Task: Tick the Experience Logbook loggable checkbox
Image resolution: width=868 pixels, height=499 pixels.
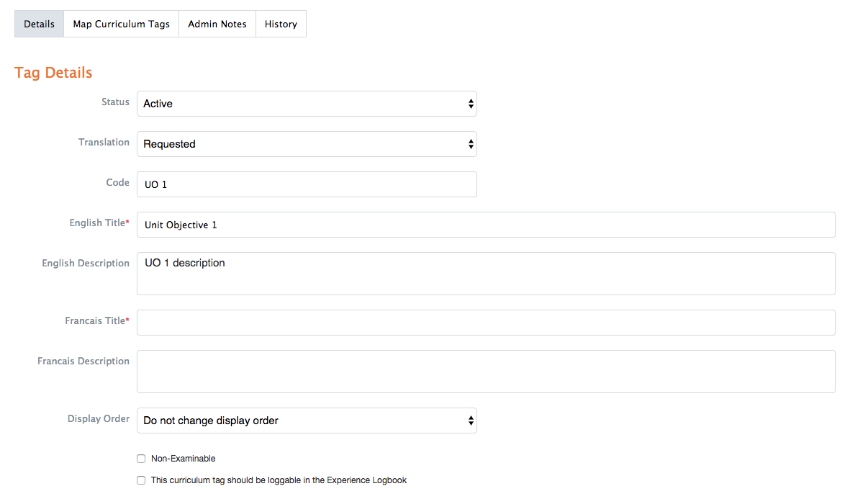Action: tap(141, 480)
